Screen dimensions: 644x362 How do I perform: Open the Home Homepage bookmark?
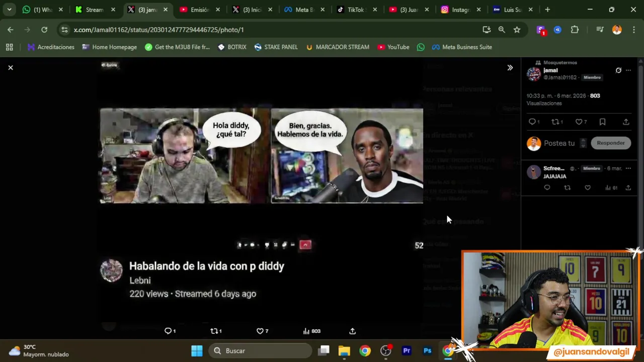coord(109,47)
